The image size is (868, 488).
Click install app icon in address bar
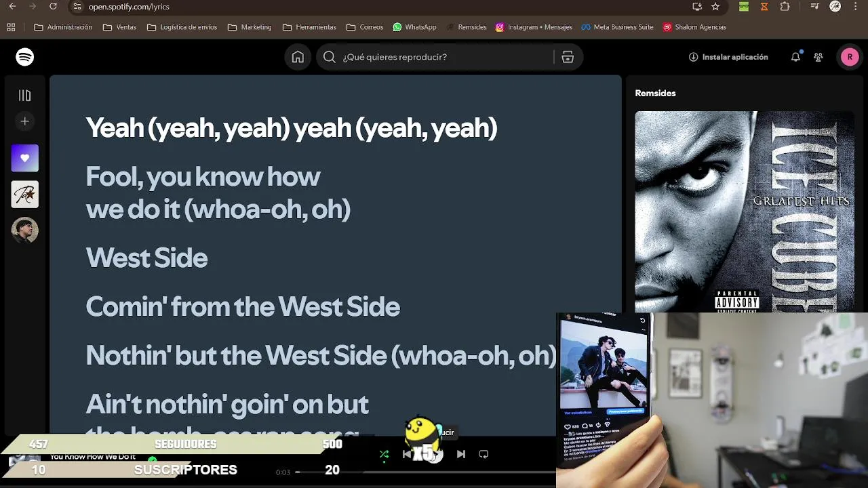pyautogui.click(x=697, y=7)
